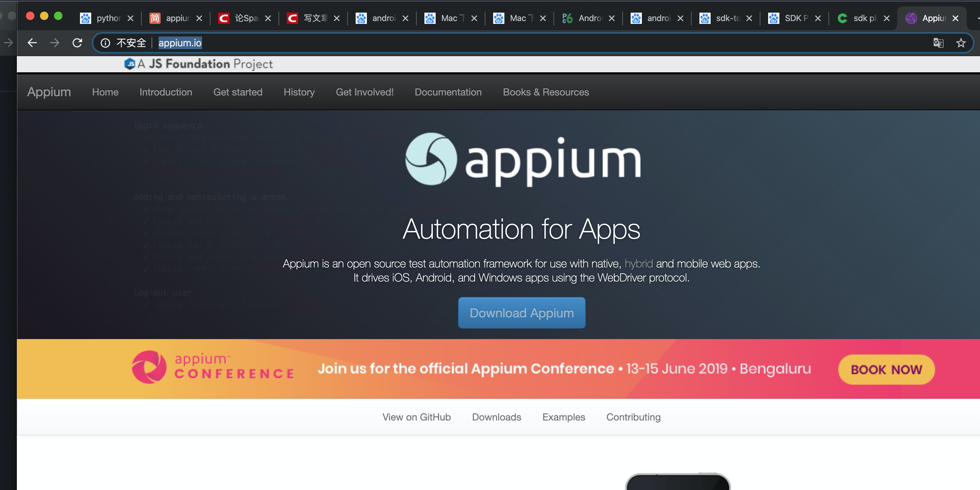Image resolution: width=980 pixels, height=490 pixels.
Task: Close the 'sdk pl' browser tab
Action: 886,18
